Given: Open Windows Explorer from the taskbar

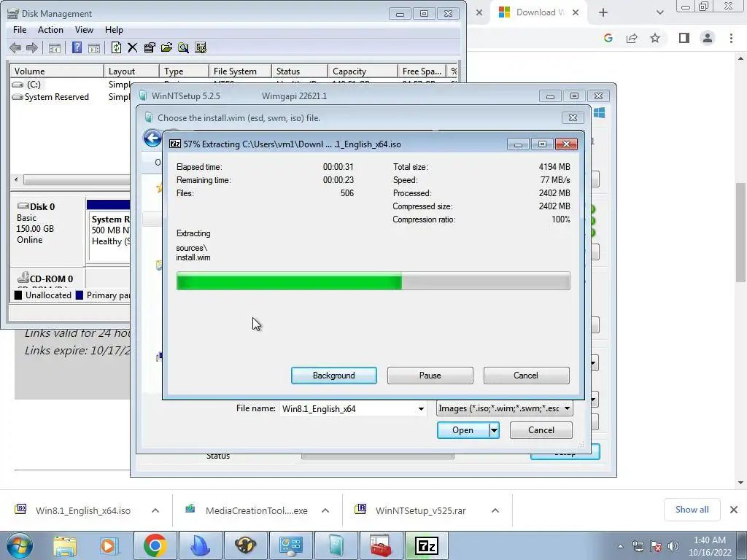Looking at the screenshot, I should tap(64, 545).
